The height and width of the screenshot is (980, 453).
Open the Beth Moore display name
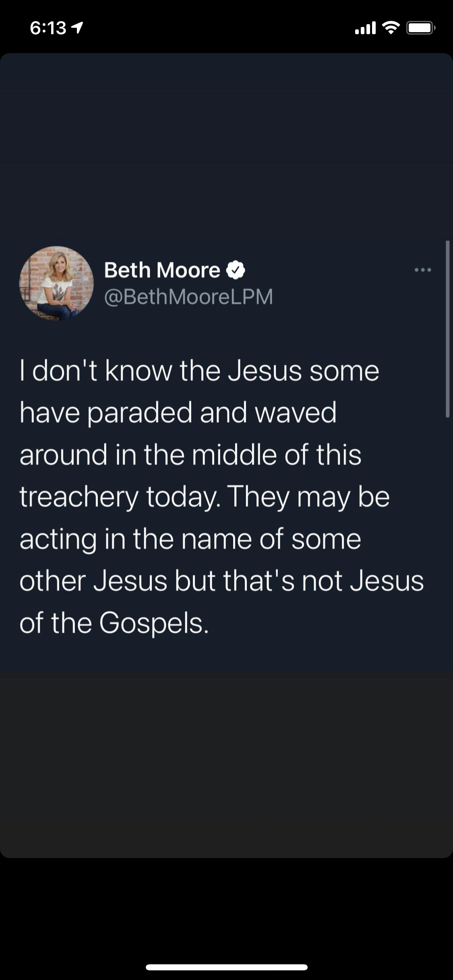pyautogui.click(x=162, y=270)
